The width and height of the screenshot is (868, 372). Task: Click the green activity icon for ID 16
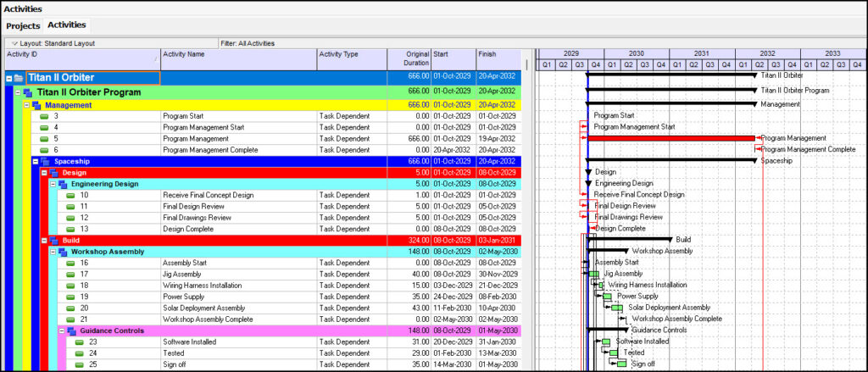[71, 263]
